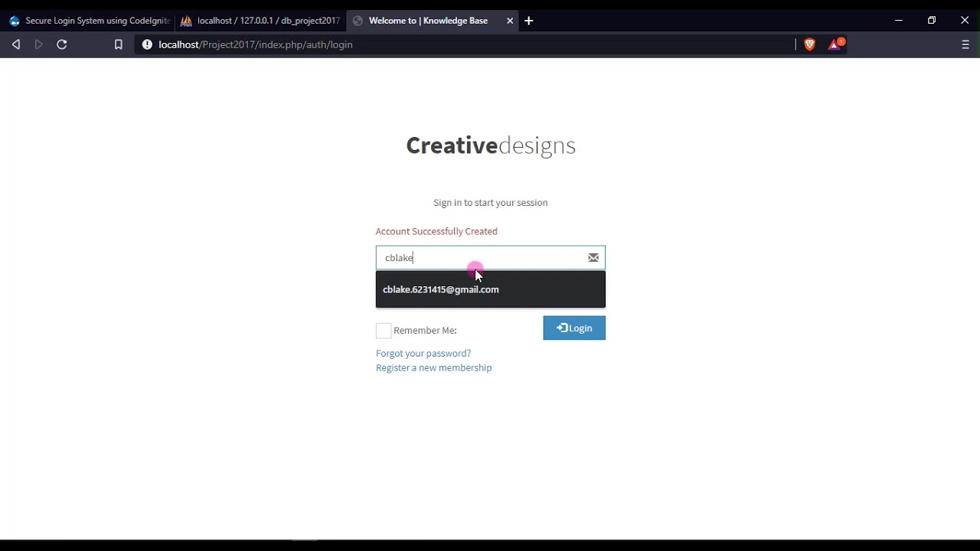Image resolution: width=980 pixels, height=551 pixels.
Task: Open a new tab with plus button
Action: pyautogui.click(x=528, y=21)
